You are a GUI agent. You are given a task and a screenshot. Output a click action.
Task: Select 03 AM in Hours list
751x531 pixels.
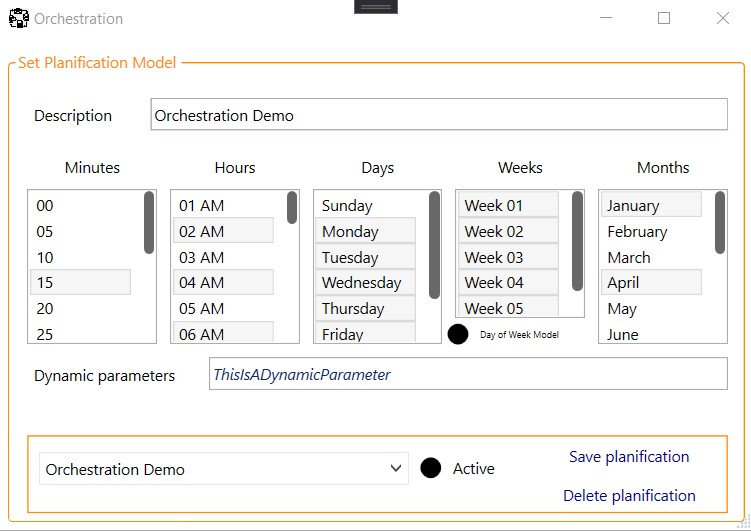223,257
